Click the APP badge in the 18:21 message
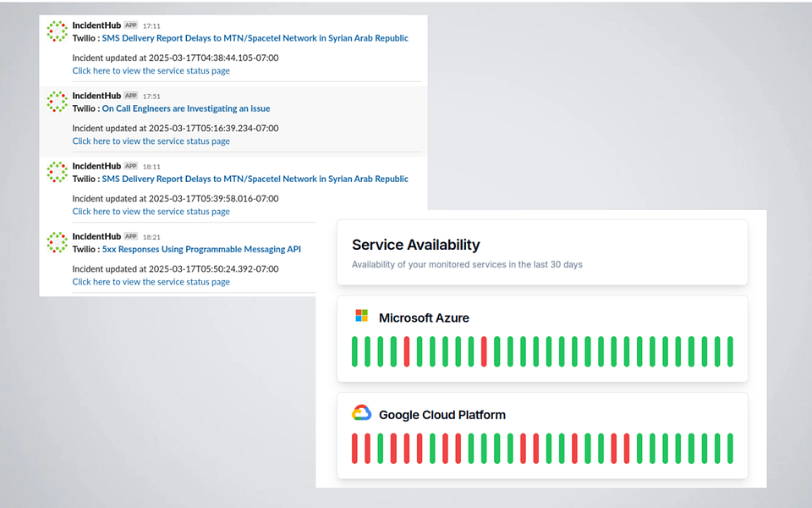The height and width of the screenshot is (508, 812). tap(130, 236)
